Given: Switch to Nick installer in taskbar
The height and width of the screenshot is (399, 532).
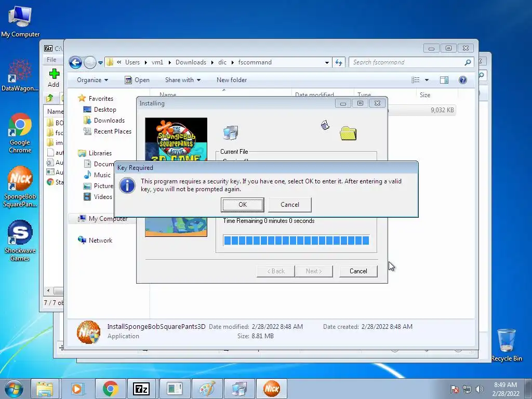Looking at the screenshot, I should (272, 389).
